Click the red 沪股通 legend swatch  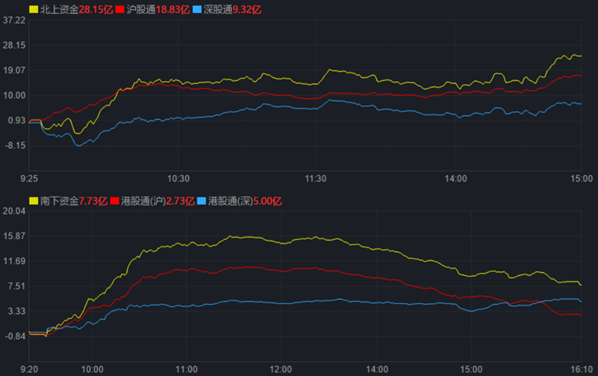120,10
